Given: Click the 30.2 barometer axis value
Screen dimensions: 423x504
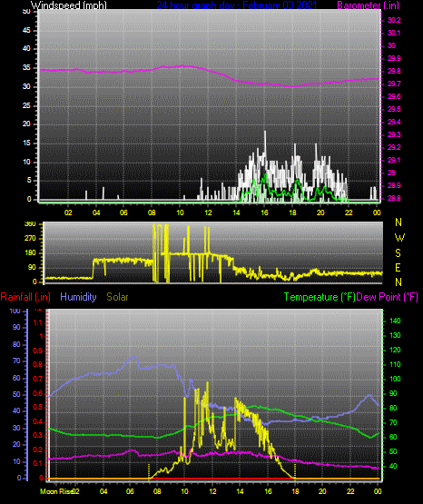Looking at the screenshot, I should 394,20.
